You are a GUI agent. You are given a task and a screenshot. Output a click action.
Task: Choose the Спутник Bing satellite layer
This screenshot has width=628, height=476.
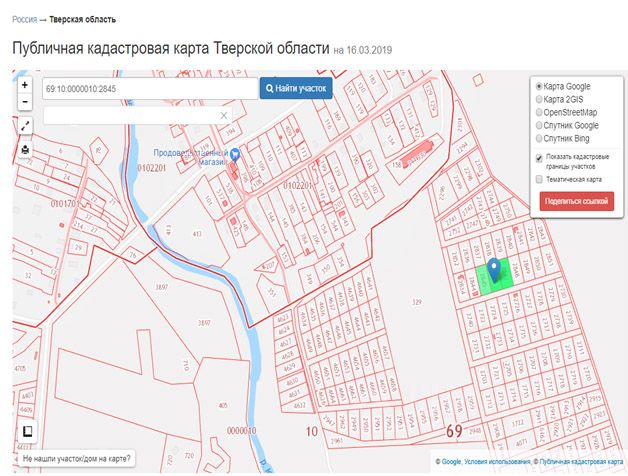[540, 139]
